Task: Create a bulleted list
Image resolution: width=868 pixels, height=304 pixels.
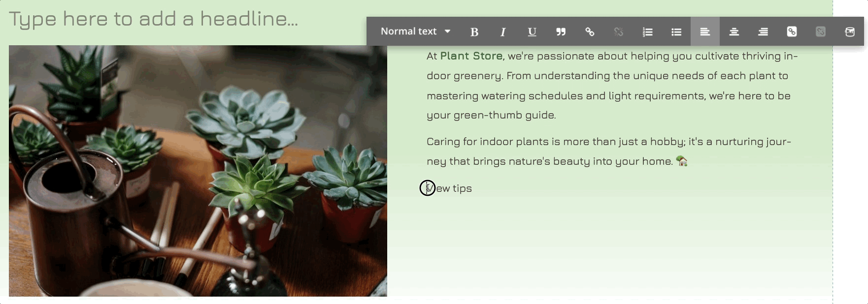Action: click(676, 31)
